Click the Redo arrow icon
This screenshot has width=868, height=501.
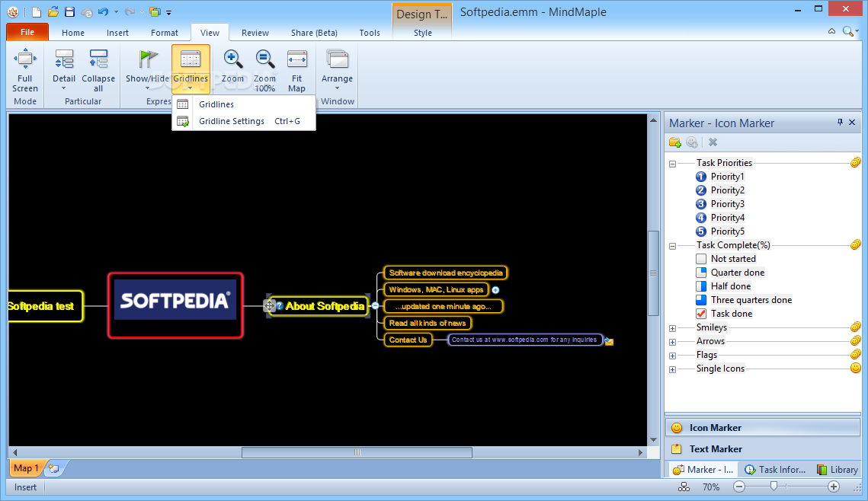click(130, 12)
